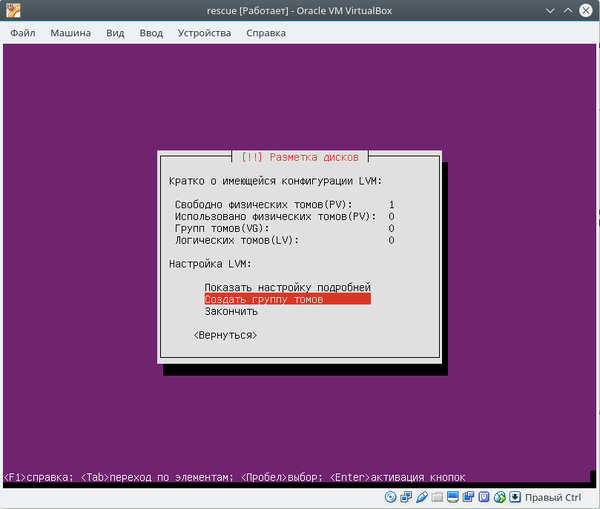Click the Использовано физических томов(PV) line
The height and width of the screenshot is (509, 600).
(285, 217)
